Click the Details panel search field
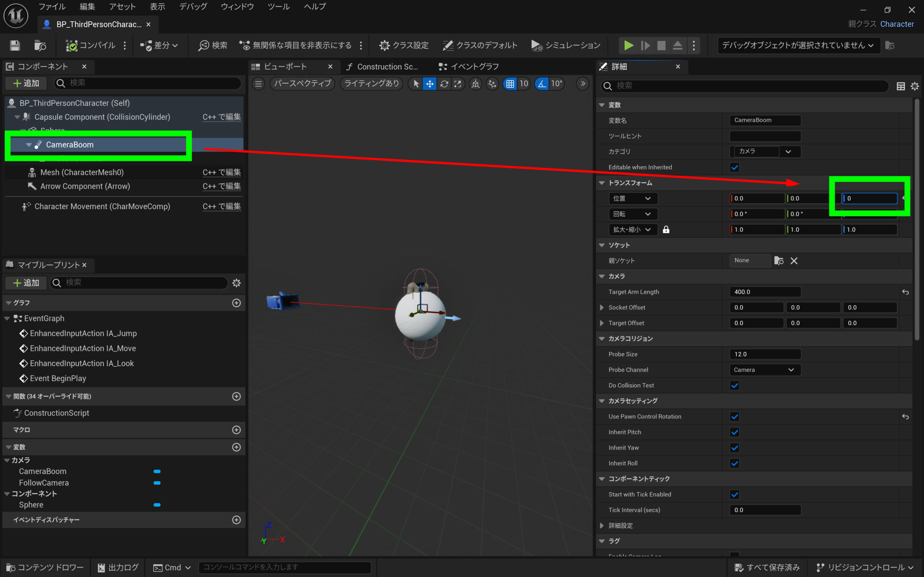Image resolution: width=924 pixels, height=577 pixels. (745, 86)
